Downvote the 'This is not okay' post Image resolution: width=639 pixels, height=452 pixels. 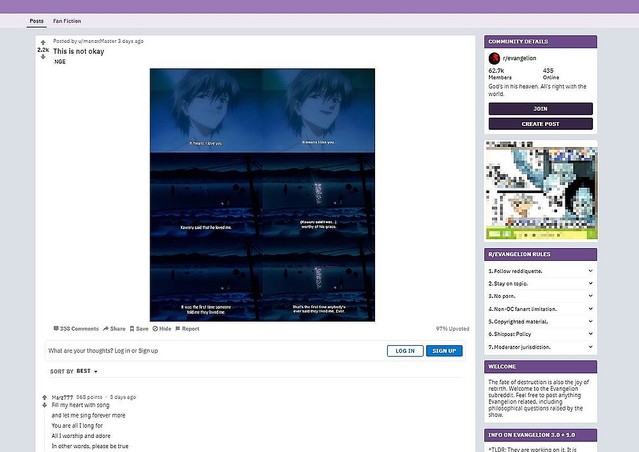pos(43,57)
